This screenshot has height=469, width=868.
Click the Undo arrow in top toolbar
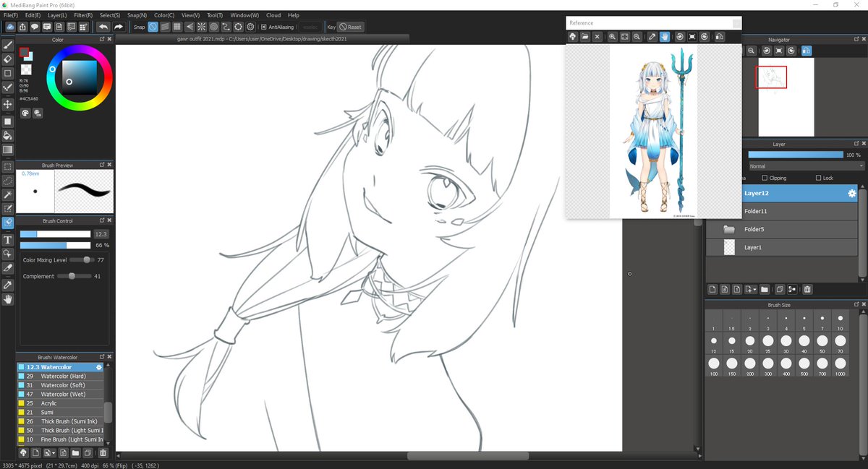[x=103, y=27]
